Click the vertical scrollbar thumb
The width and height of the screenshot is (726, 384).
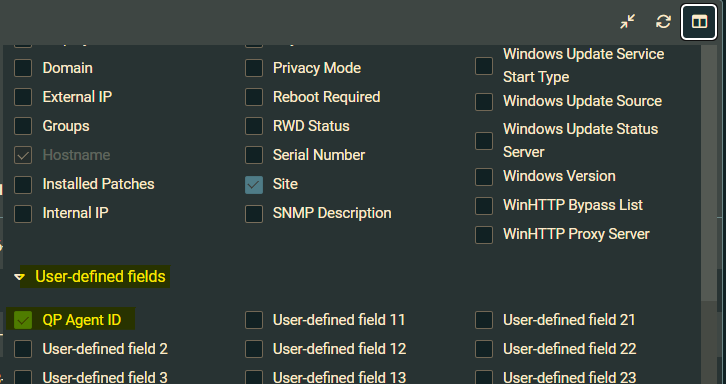709,172
